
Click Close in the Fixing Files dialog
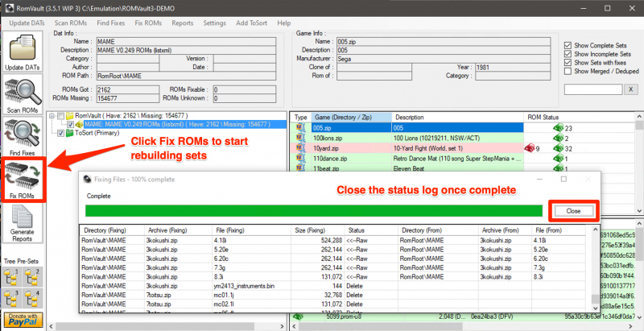click(573, 211)
